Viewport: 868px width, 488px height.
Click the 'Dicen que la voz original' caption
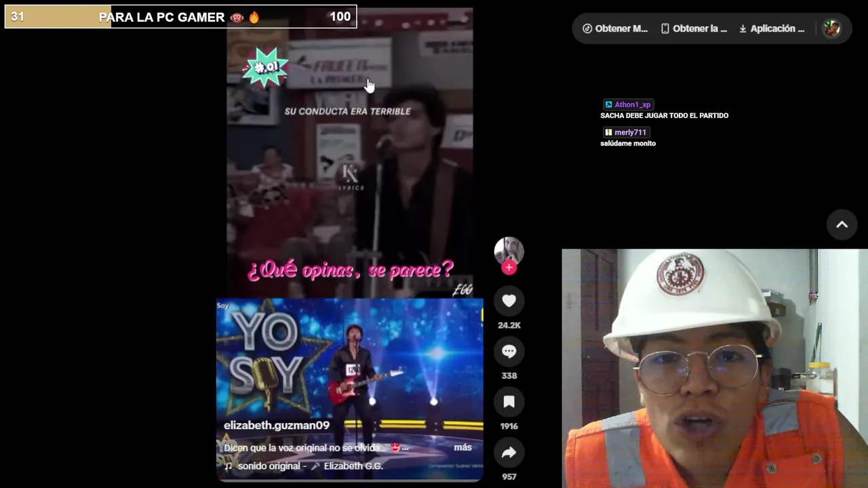pyautogui.click(x=316, y=448)
